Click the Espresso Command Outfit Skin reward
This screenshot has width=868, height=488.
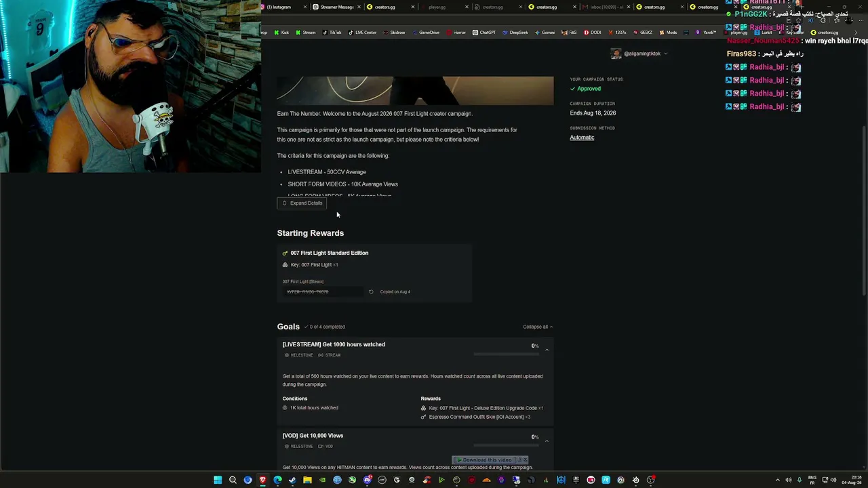pos(475,417)
